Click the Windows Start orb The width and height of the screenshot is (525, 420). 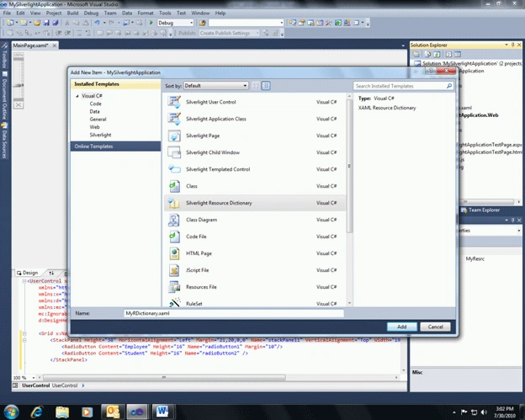(12, 412)
